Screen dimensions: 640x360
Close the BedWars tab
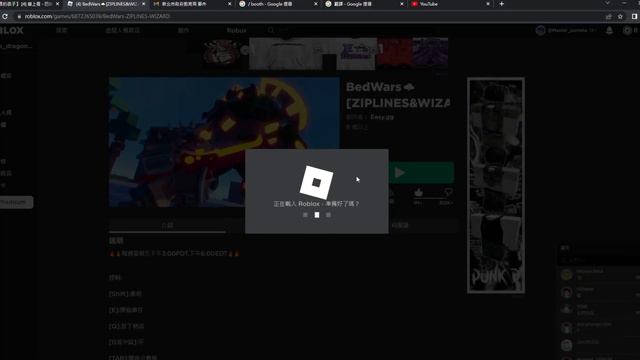(143, 4)
